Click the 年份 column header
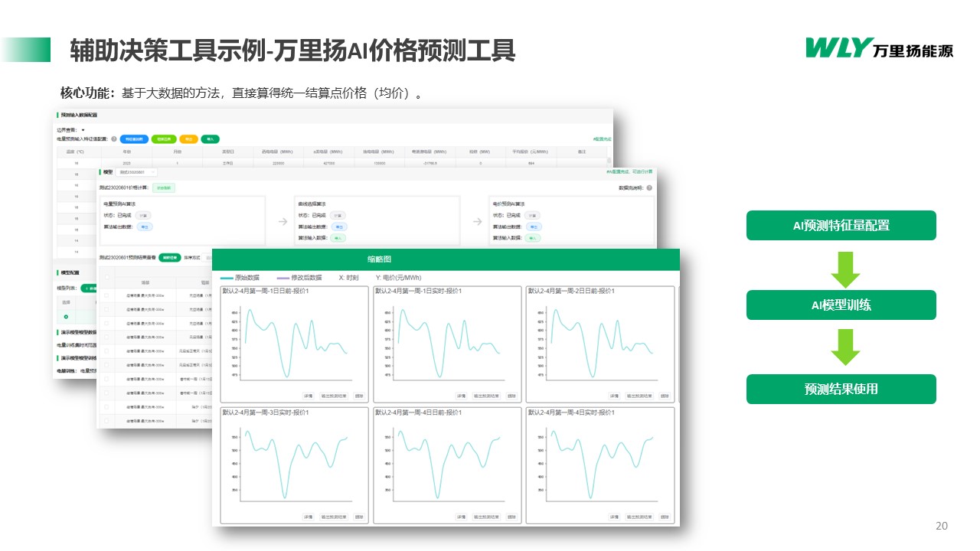Screen dimensions: 980x551 point(126,152)
